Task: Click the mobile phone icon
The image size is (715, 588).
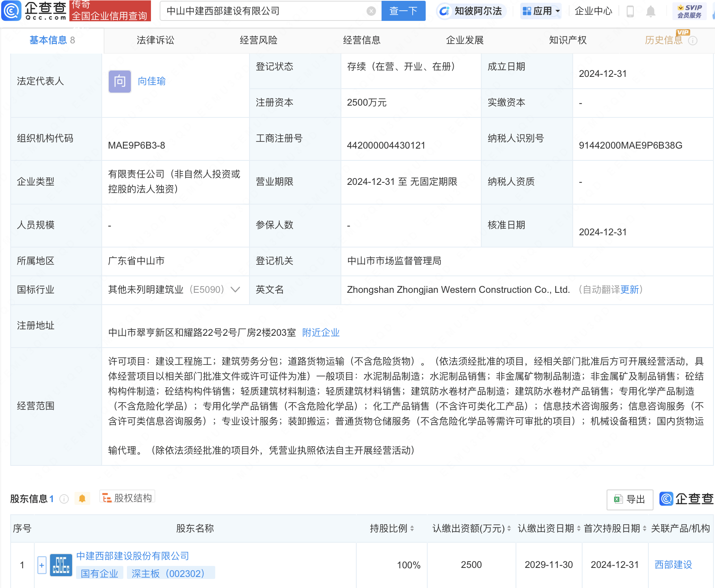Action: click(630, 11)
